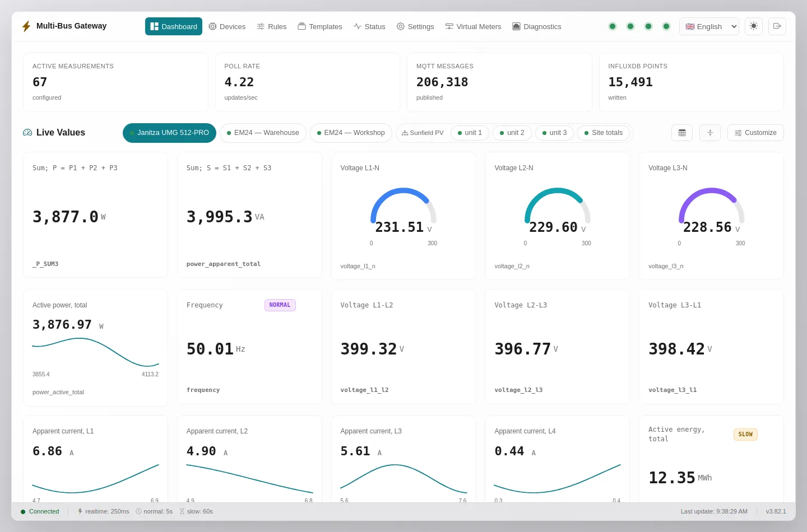Click the InfluxDB Points 15,491 value
Image resolution: width=807 pixels, height=532 pixels.
(630, 82)
